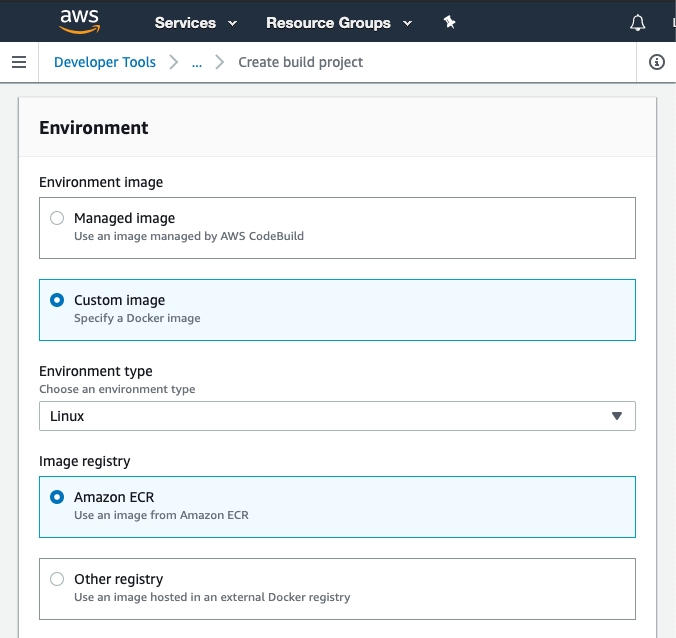Open the pin shortcuts icon
The width and height of the screenshot is (676, 638).
tap(449, 22)
